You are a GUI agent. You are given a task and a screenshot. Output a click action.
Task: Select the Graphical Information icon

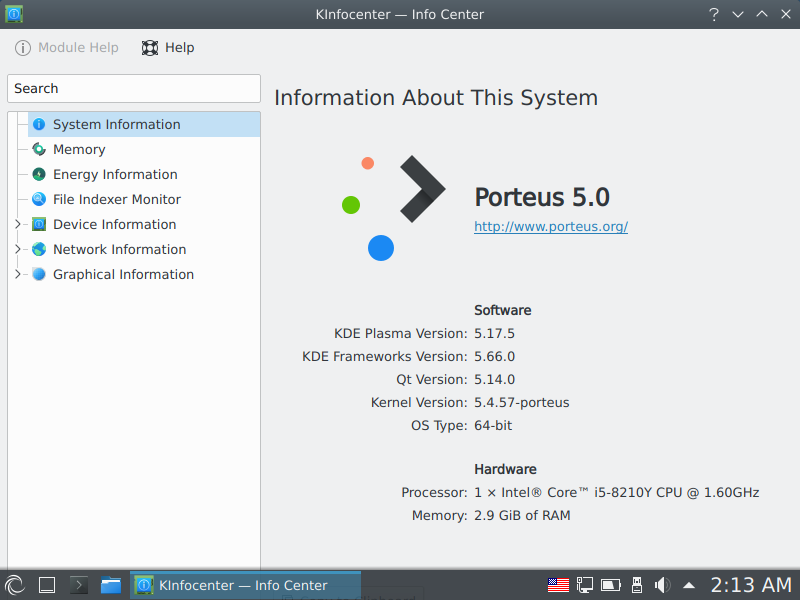pyautogui.click(x=39, y=274)
